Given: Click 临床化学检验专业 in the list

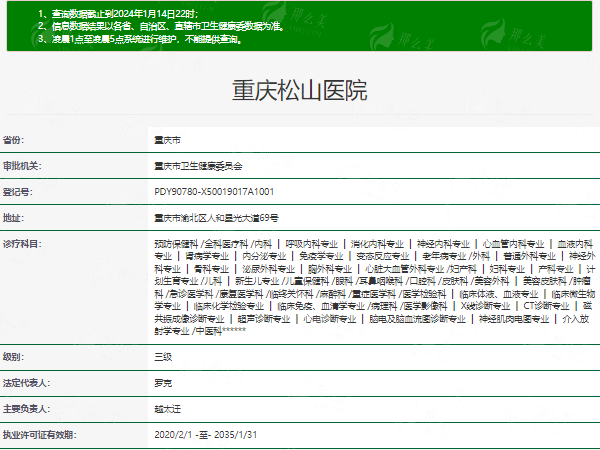Looking at the screenshot, I should (x=229, y=306).
